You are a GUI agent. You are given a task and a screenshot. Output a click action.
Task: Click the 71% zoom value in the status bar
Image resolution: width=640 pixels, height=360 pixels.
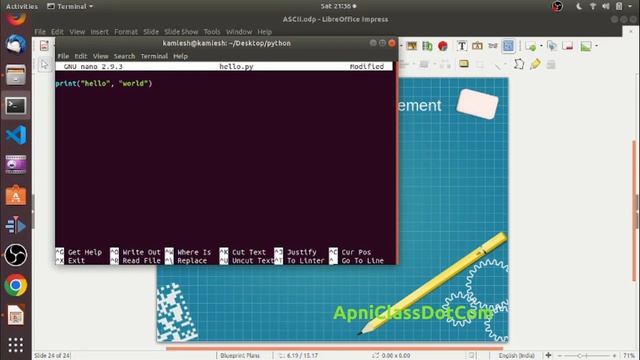629,356
